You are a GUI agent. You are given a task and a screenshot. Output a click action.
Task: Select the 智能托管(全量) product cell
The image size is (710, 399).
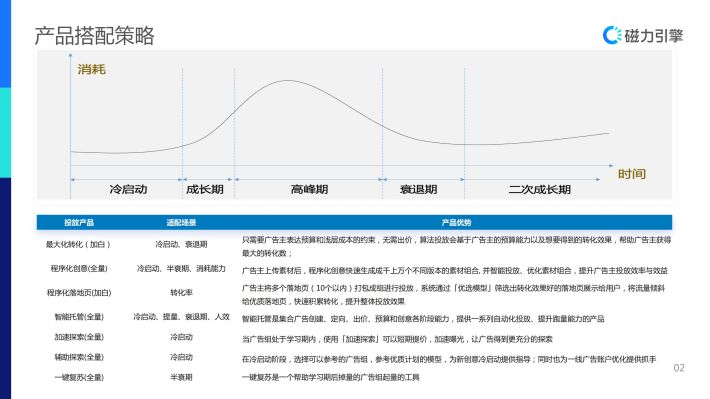tap(79, 317)
